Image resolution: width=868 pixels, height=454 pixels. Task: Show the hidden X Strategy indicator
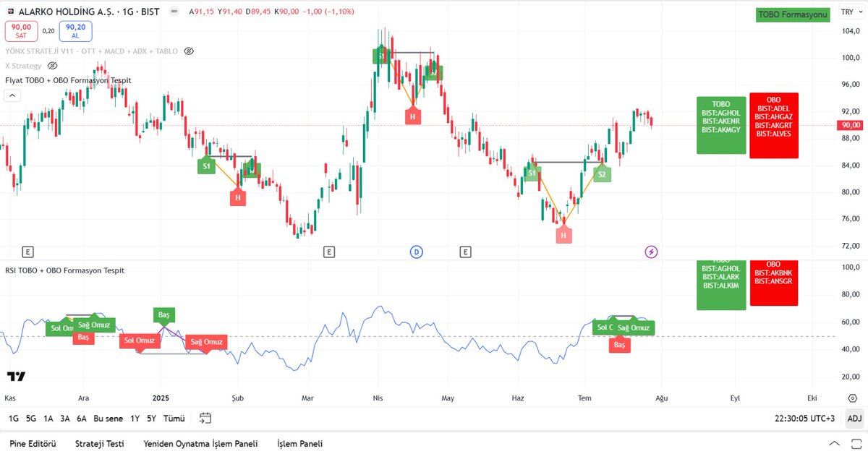tap(52, 66)
